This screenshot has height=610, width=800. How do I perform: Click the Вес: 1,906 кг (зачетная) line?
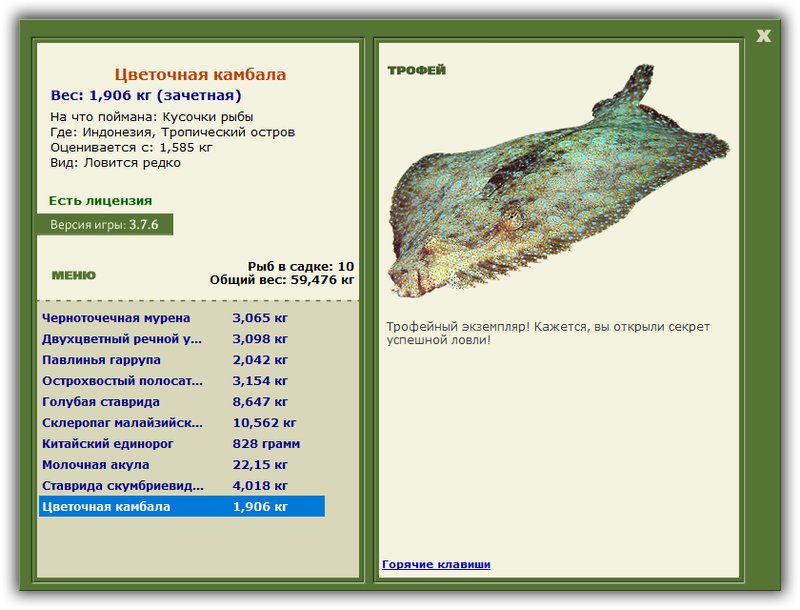pos(146,95)
